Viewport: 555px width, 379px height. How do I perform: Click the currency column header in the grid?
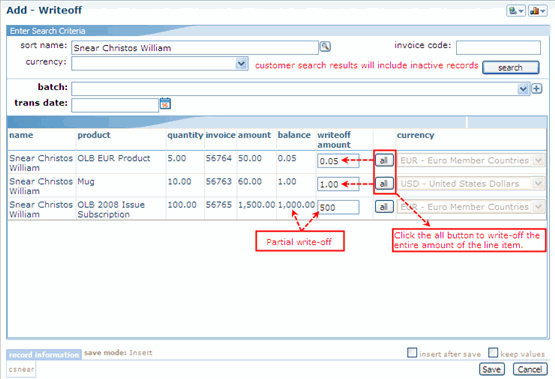click(416, 135)
